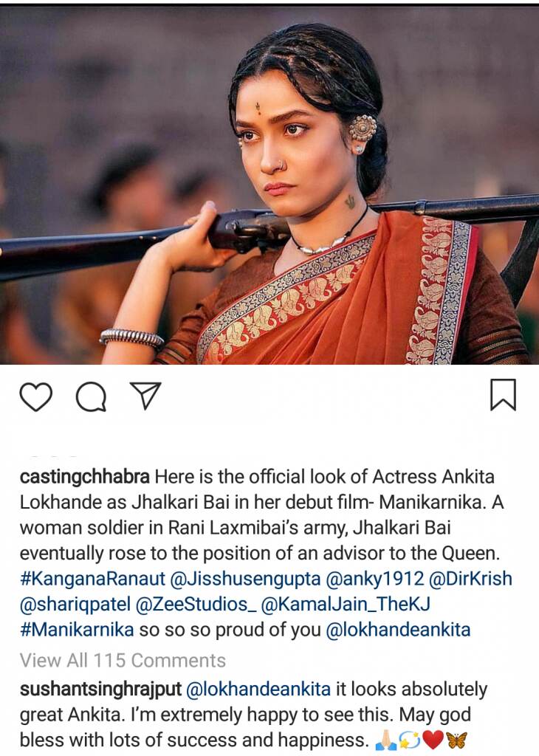The image size is (539, 756).
Task: Share post with paper plane icon
Action: [x=145, y=396]
